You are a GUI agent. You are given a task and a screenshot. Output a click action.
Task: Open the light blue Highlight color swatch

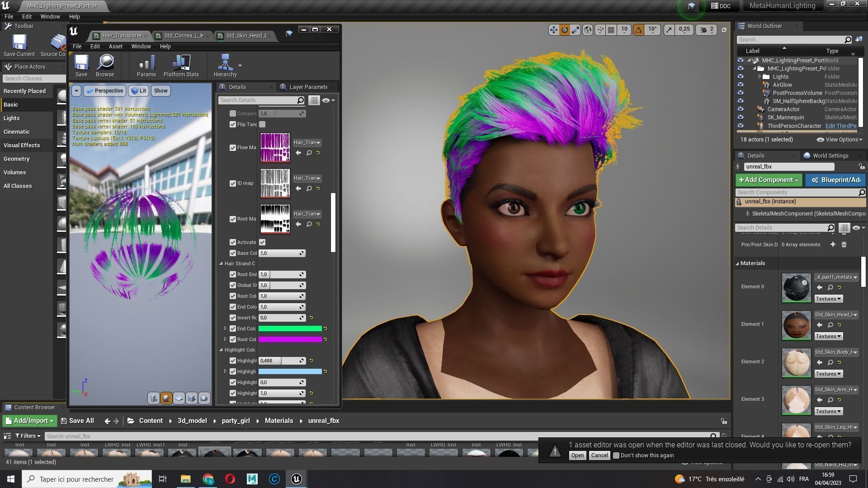[290, 371]
